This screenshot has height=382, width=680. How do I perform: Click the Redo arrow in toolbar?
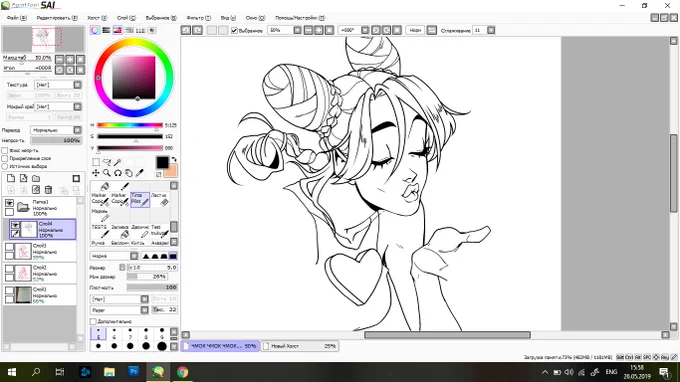[197, 30]
